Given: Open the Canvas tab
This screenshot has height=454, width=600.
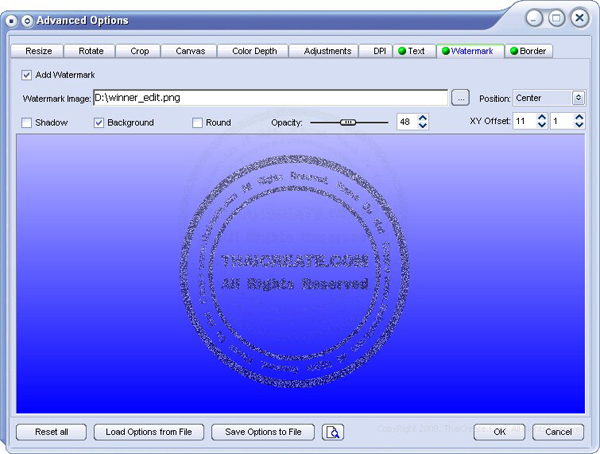Looking at the screenshot, I should pos(189,51).
